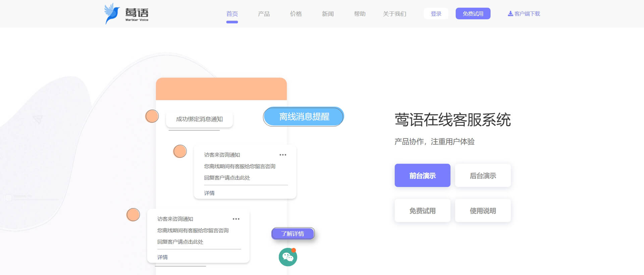Open the 价格 navigation item

(296, 14)
